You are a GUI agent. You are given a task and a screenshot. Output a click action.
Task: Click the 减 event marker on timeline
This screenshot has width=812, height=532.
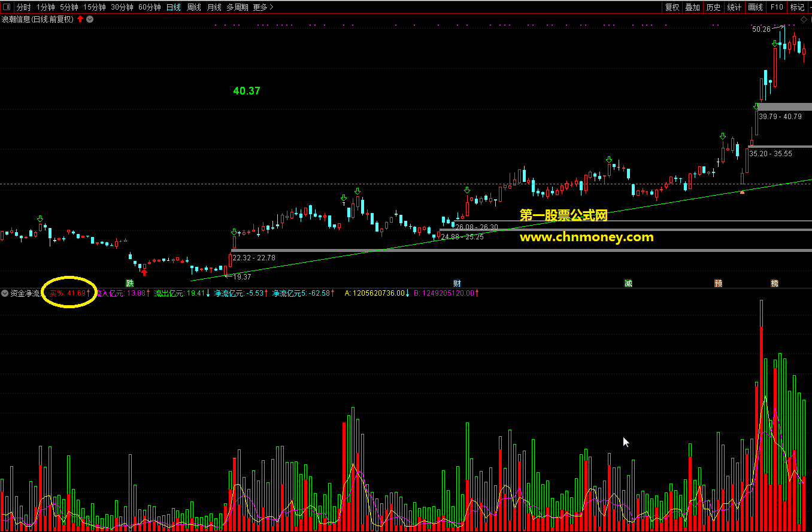pyautogui.click(x=628, y=283)
